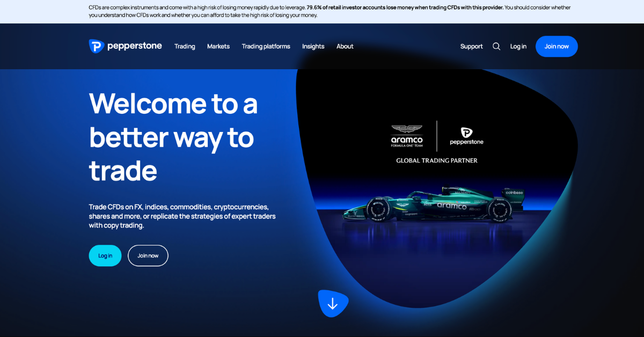Click the "Welcome to a better way to trade" heading
The height and width of the screenshot is (337, 644).
point(173,136)
